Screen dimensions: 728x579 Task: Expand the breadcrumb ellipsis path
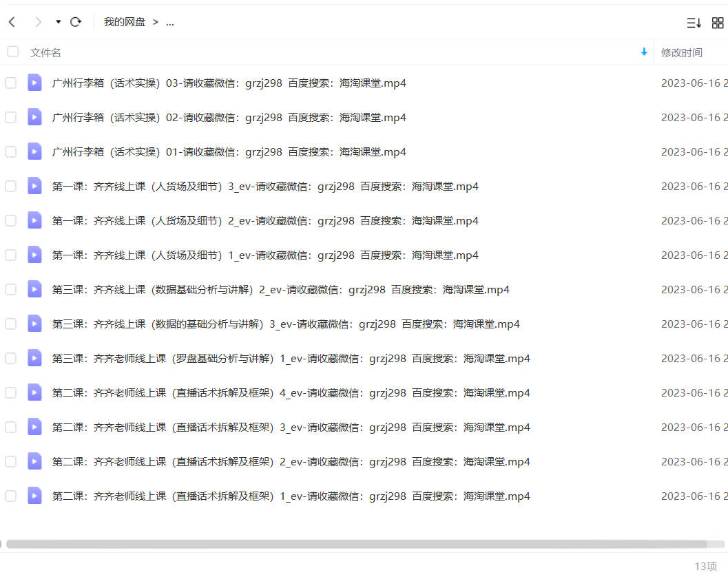[x=170, y=22]
